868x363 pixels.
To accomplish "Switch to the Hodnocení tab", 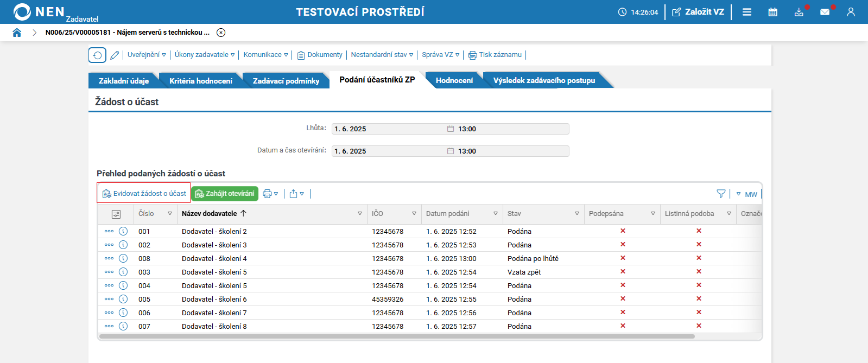I will [454, 80].
